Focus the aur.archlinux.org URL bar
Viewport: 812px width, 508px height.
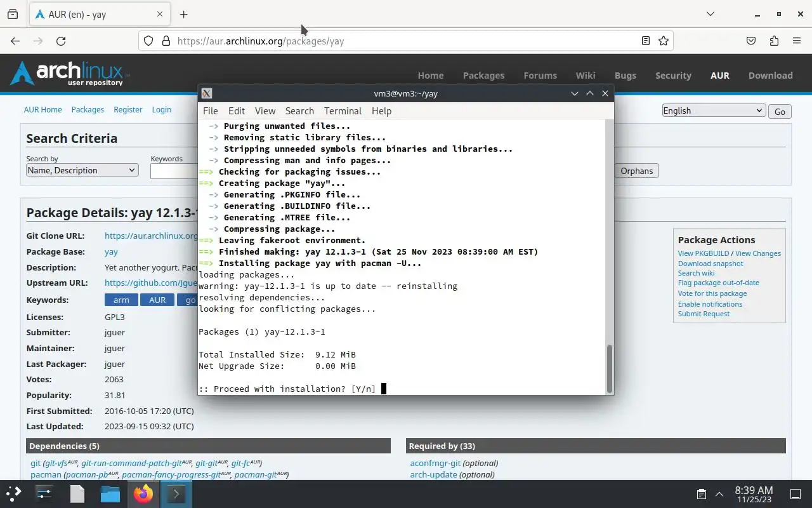click(406, 41)
